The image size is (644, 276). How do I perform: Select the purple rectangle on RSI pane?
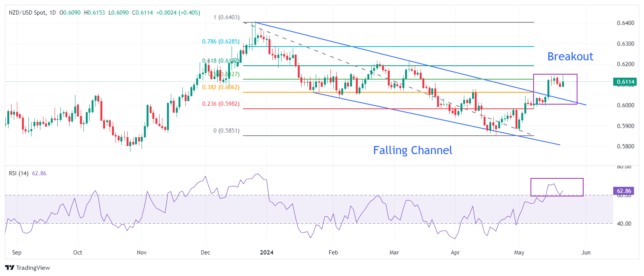pyautogui.click(x=557, y=187)
